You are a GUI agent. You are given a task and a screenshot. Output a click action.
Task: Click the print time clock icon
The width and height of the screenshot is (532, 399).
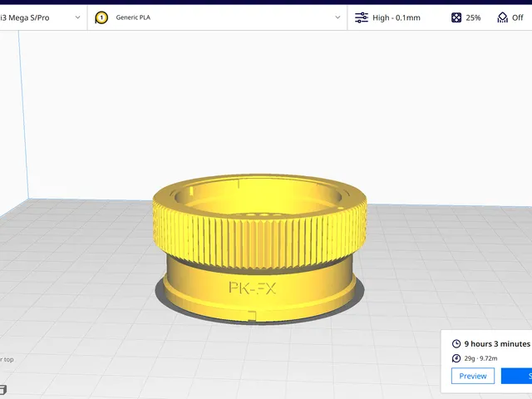point(456,343)
